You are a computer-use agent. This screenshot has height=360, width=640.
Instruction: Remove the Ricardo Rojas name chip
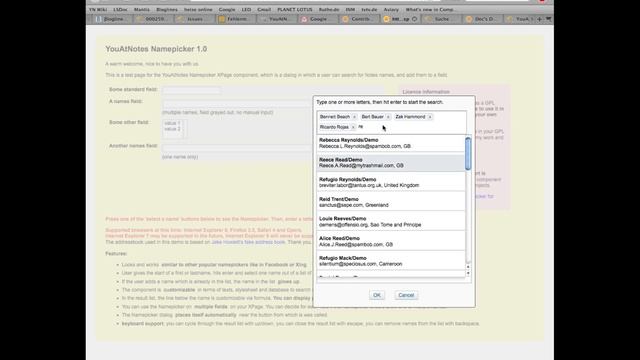(353, 127)
